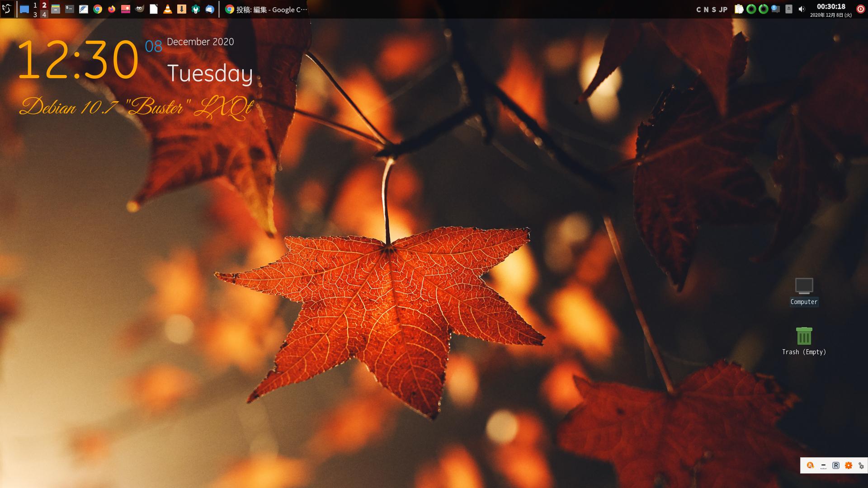Open the clipboard manager tray icon

tap(739, 9)
